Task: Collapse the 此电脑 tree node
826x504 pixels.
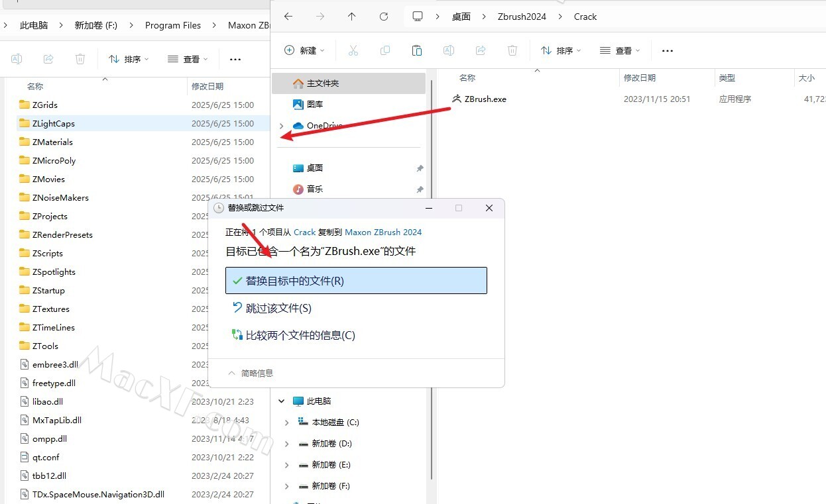Action: click(x=282, y=401)
